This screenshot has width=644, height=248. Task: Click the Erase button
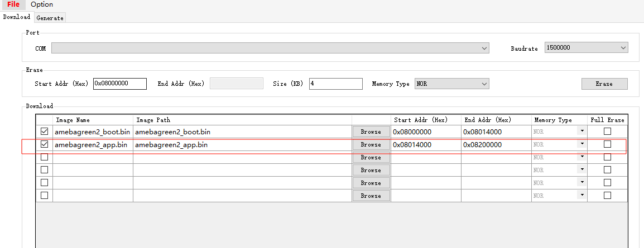coord(604,84)
